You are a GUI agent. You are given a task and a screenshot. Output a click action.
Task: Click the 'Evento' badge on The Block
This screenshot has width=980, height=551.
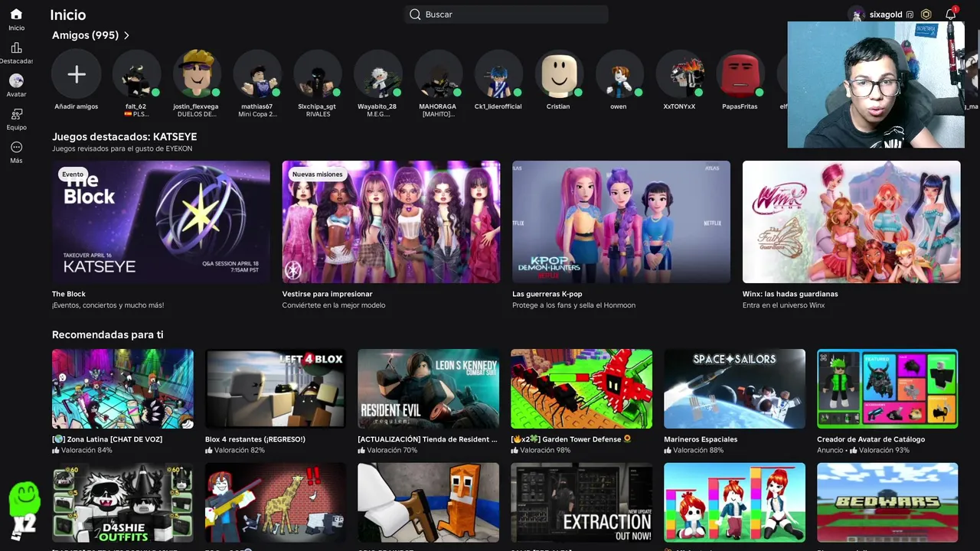coord(73,174)
